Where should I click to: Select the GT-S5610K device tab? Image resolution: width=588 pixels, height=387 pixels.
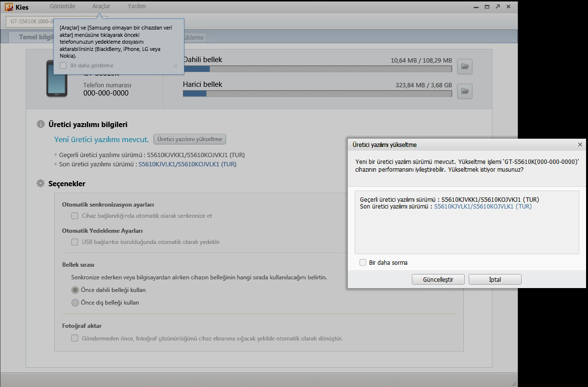30,21
